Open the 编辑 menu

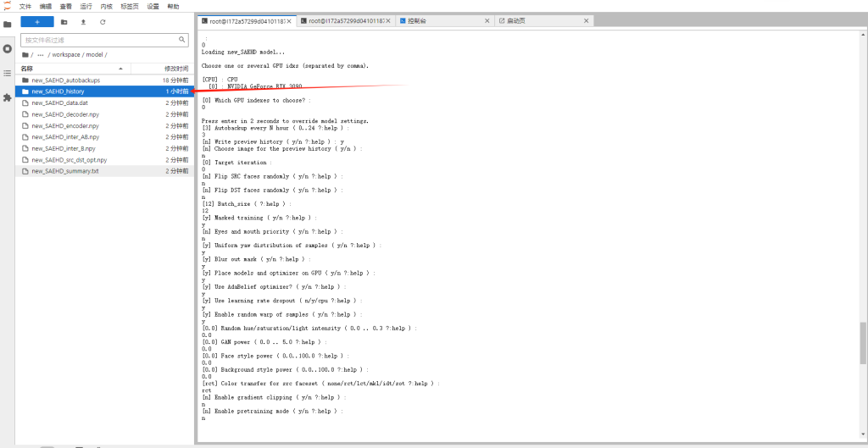pyautogui.click(x=46, y=6)
